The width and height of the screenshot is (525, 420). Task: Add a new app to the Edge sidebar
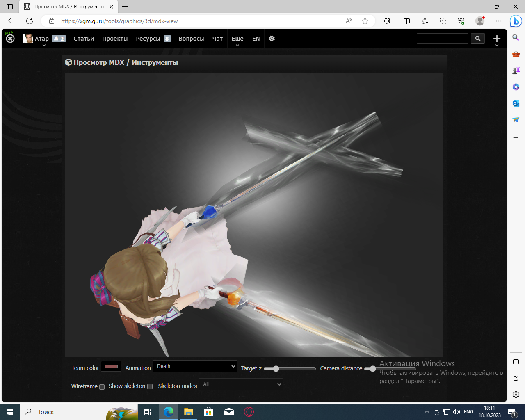click(x=516, y=138)
